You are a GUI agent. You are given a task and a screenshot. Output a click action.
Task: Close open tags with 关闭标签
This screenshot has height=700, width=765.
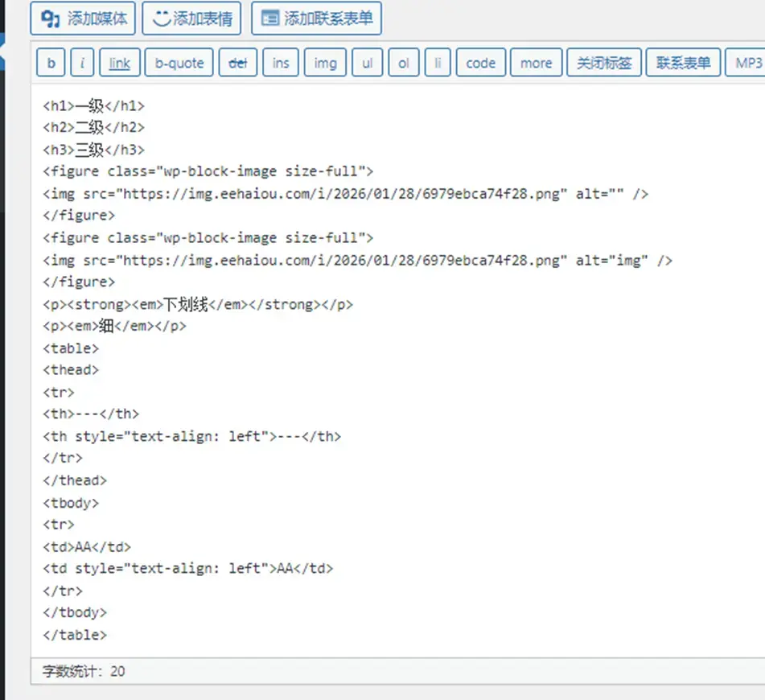(x=603, y=63)
